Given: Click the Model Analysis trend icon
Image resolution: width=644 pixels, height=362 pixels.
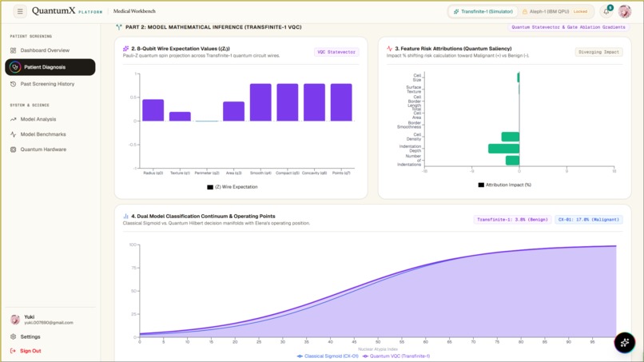Looking at the screenshot, I should 13,119.
